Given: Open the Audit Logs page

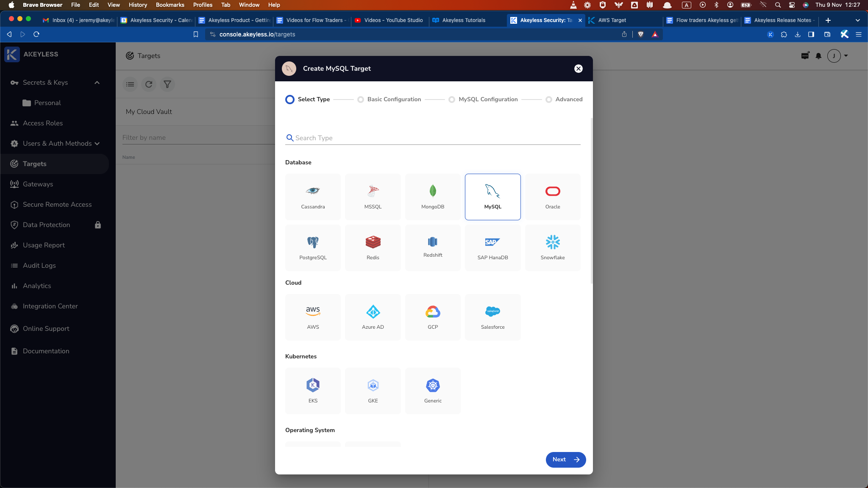Looking at the screenshot, I should pyautogui.click(x=39, y=266).
